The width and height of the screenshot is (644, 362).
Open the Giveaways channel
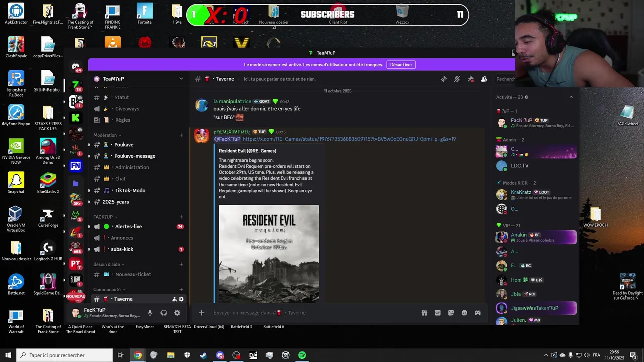(x=138, y=109)
